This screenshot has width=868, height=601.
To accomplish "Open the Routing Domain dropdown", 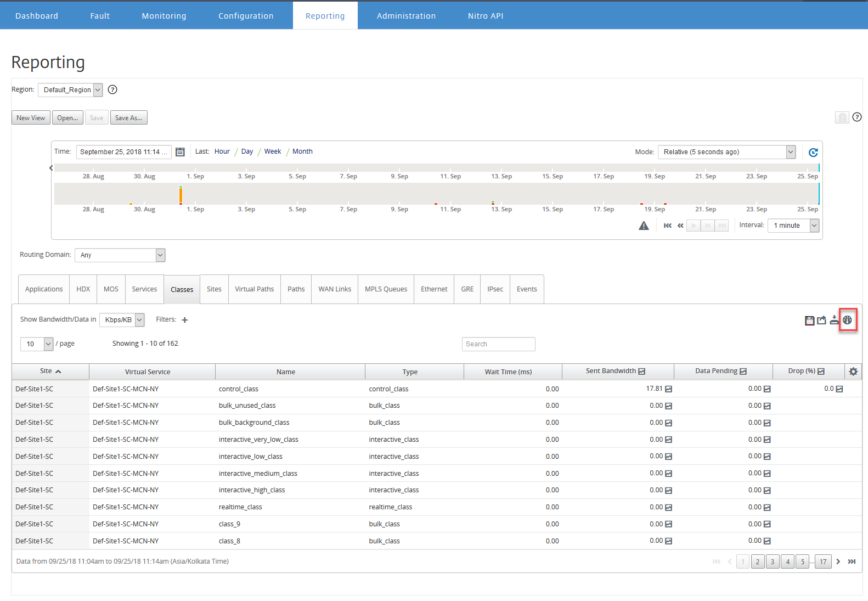I will point(120,255).
